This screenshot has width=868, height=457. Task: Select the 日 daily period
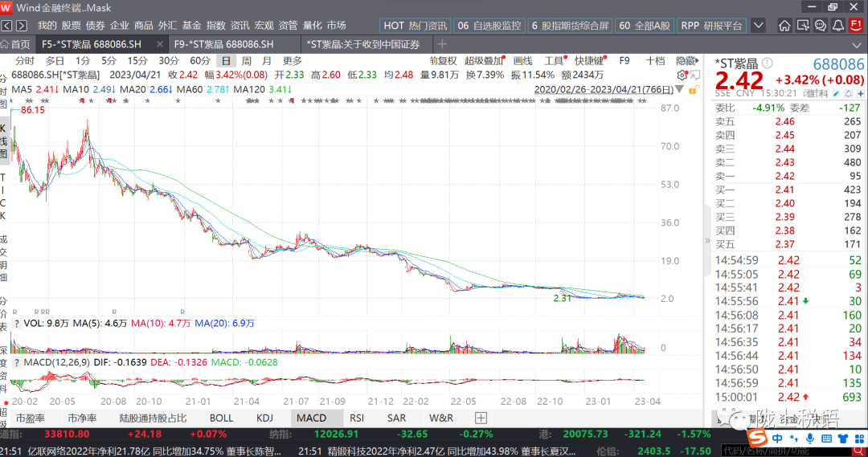(226, 61)
